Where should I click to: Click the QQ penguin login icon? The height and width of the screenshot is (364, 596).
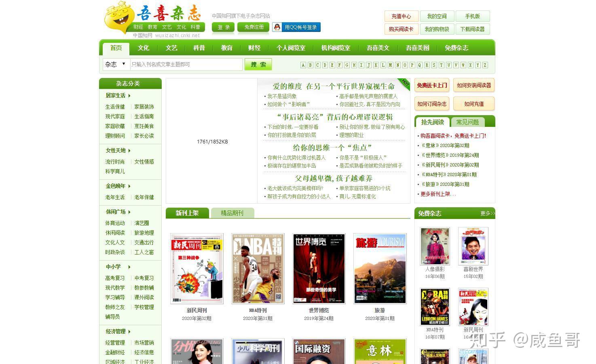point(277,27)
